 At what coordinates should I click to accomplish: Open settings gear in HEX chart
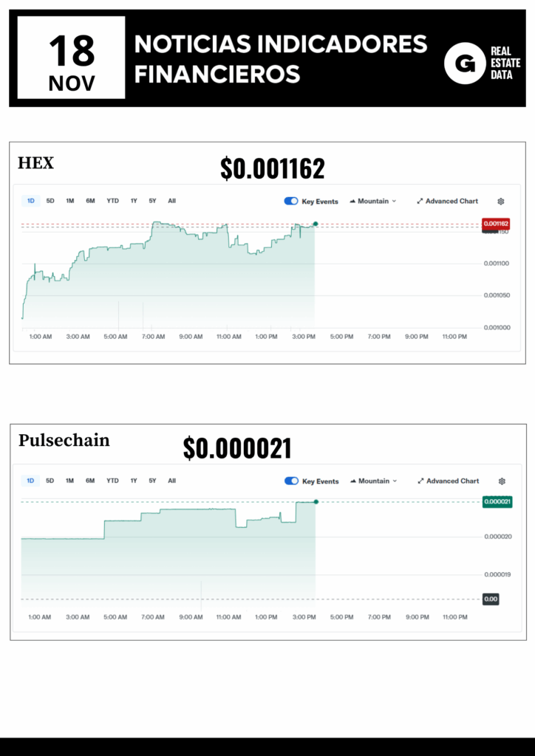[x=501, y=201]
